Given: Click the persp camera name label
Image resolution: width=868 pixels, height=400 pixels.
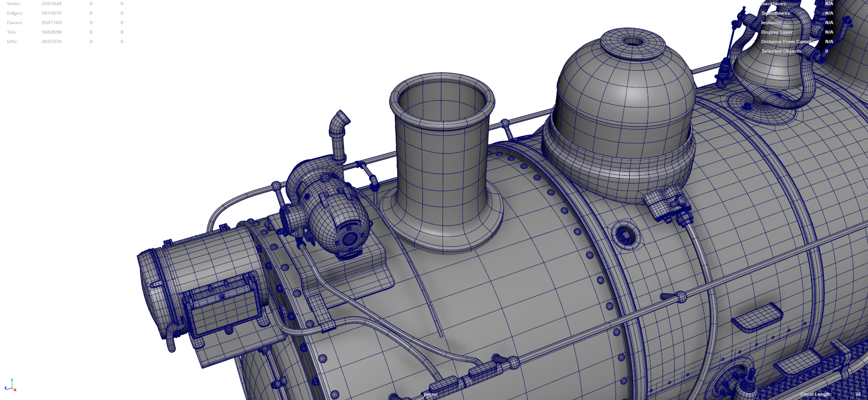Looking at the screenshot, I should tap(430, 394).
